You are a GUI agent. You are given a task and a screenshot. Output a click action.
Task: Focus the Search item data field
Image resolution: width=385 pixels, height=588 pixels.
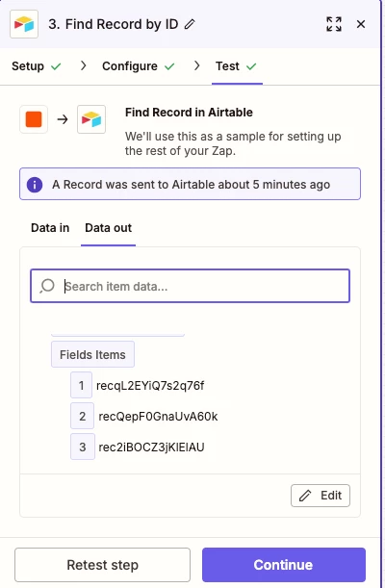(x=190, y=286)
